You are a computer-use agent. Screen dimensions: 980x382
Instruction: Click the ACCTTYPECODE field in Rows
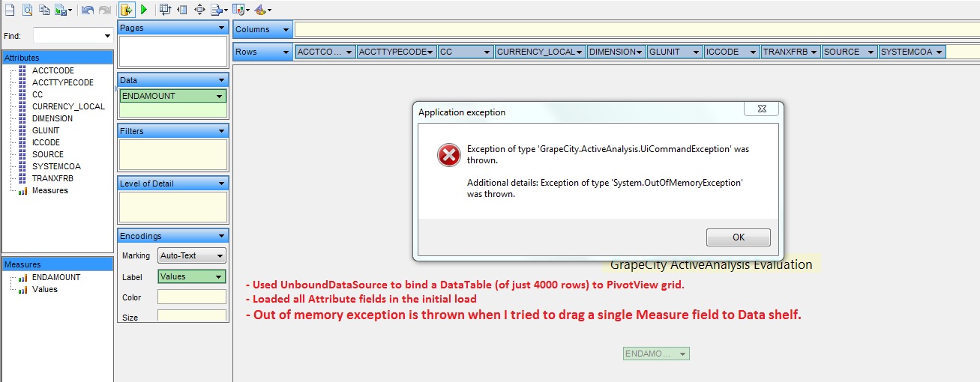397,52
